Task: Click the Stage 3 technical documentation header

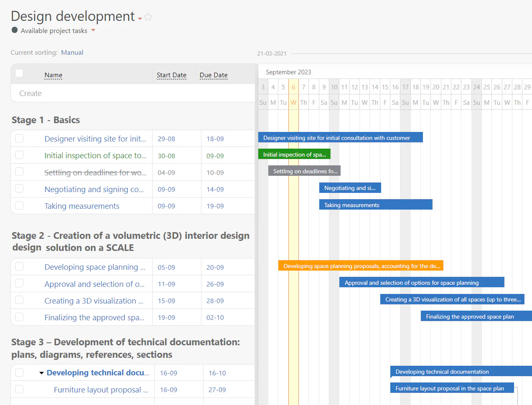Action: point(126,348)
